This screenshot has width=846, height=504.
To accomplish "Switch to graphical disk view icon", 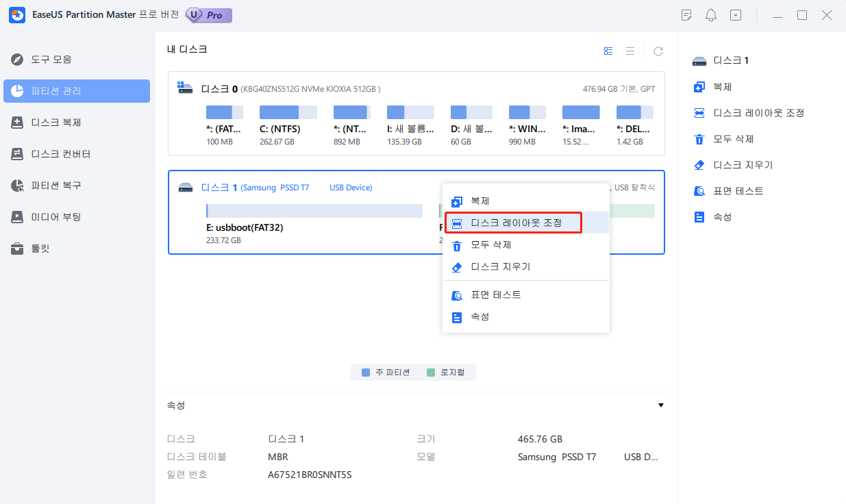I will [x=608, y=51].
